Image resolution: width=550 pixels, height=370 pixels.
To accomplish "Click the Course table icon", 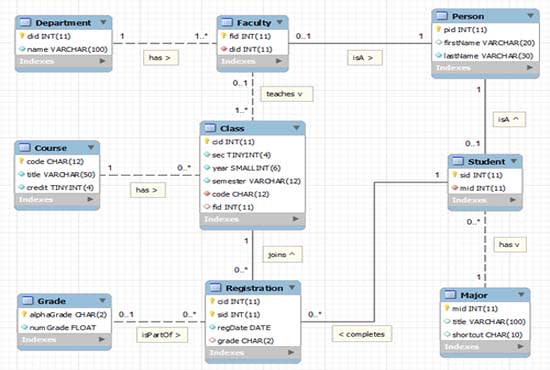I will click(25, 148).
